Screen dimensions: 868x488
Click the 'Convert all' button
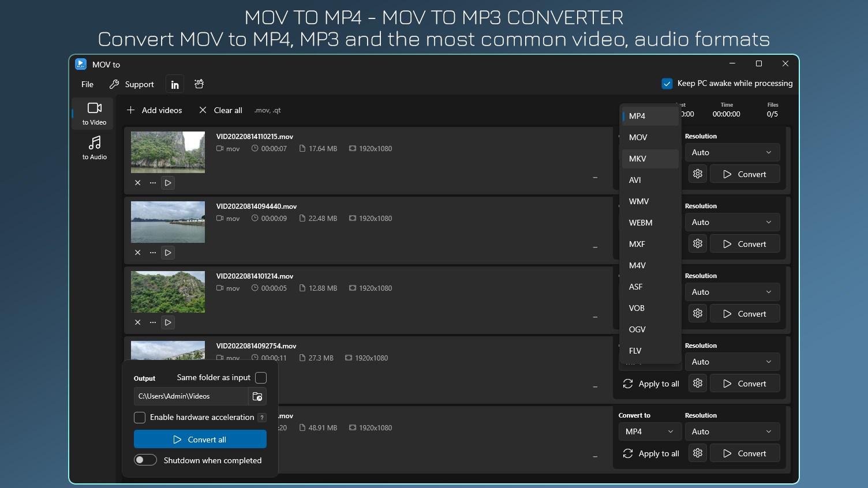(200, 439)
